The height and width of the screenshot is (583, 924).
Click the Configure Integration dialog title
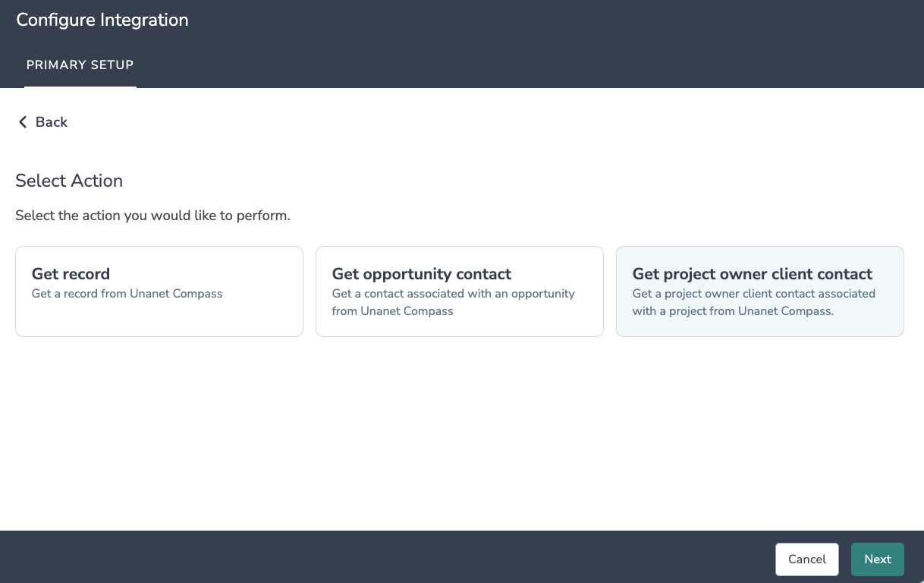tap(102, 20)
